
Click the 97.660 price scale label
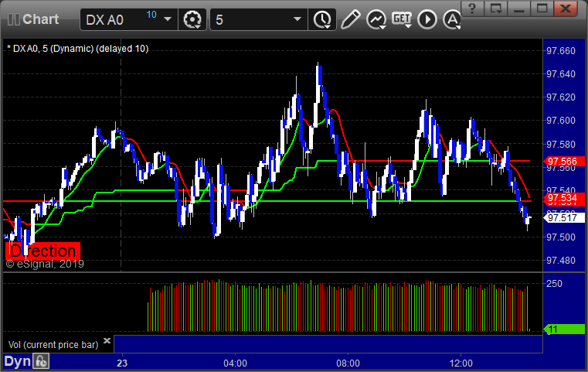pos(561,51)
